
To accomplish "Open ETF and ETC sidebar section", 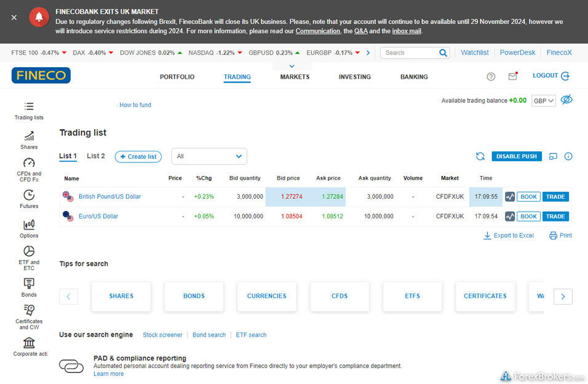I will pos(29,258).
